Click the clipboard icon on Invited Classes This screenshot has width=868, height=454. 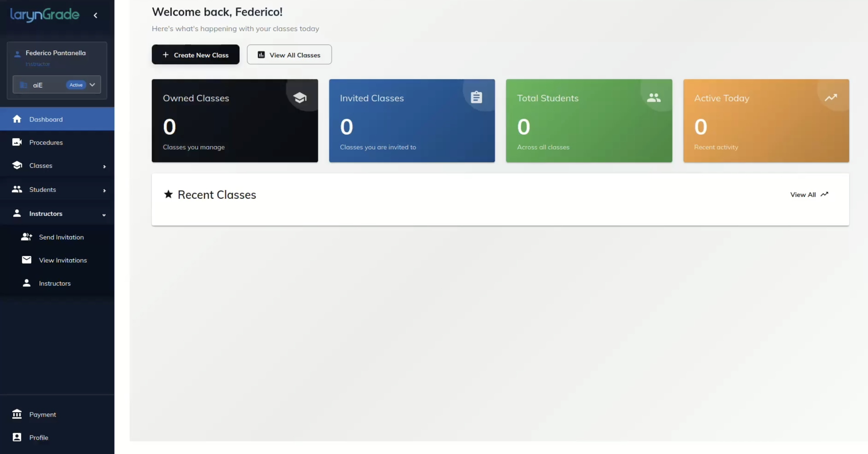(476, 97)
